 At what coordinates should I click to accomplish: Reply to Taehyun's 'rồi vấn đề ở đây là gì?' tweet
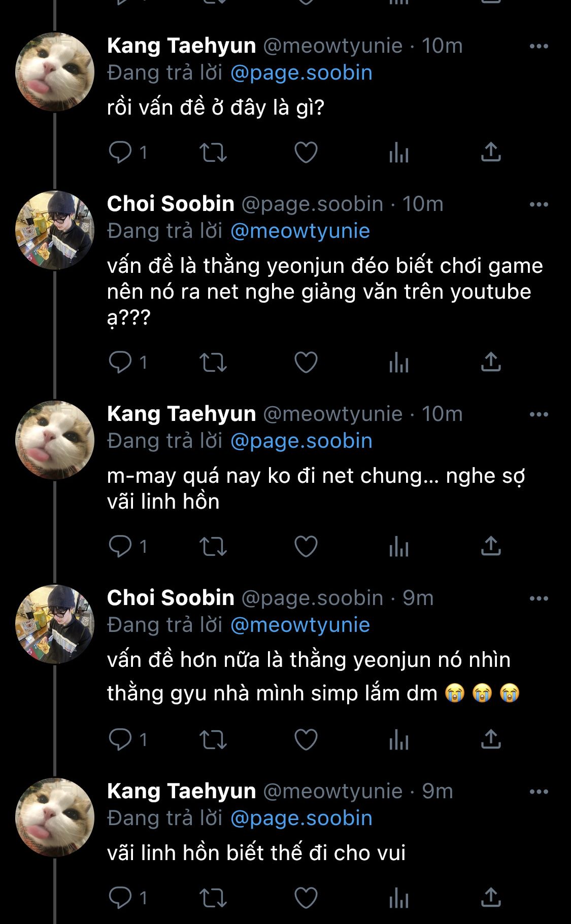[x=121, y=152]
